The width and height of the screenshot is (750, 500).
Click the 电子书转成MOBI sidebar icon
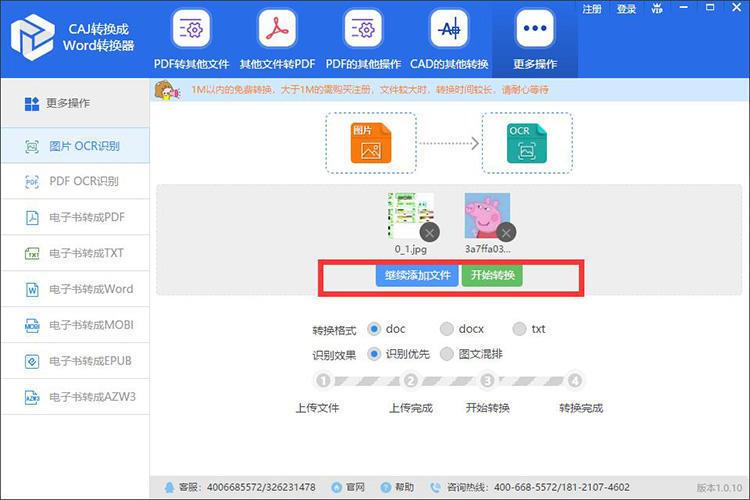point(32,325)
